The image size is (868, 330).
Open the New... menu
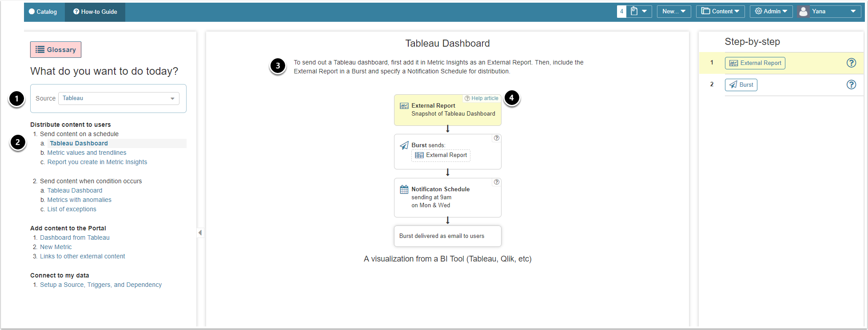(x=674, y=12)
